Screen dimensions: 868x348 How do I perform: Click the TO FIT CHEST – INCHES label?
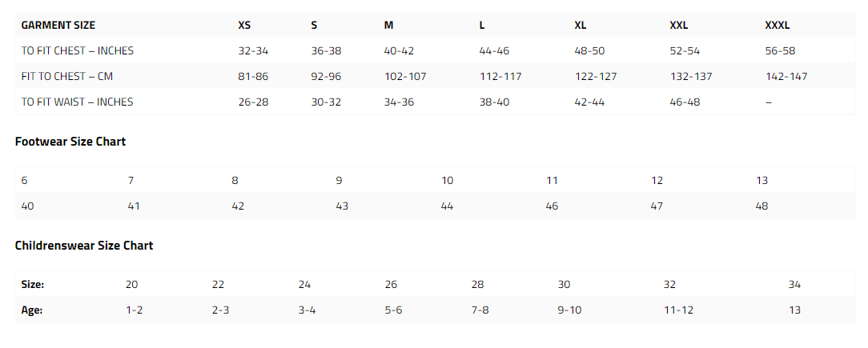click(x=78, y=51)
